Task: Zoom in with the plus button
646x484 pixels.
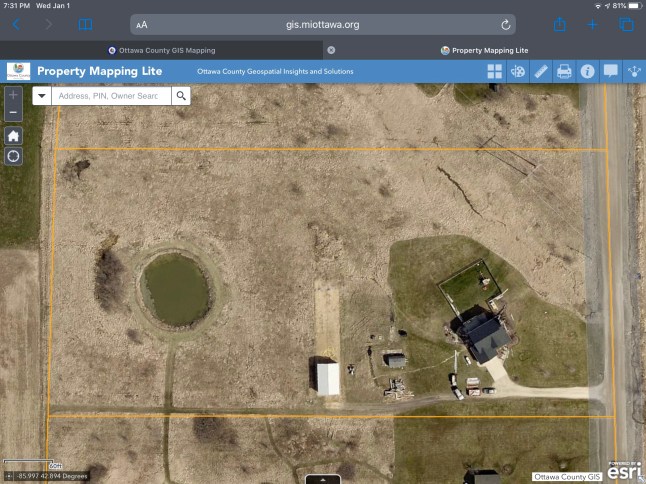Action: tap(13, 95)
